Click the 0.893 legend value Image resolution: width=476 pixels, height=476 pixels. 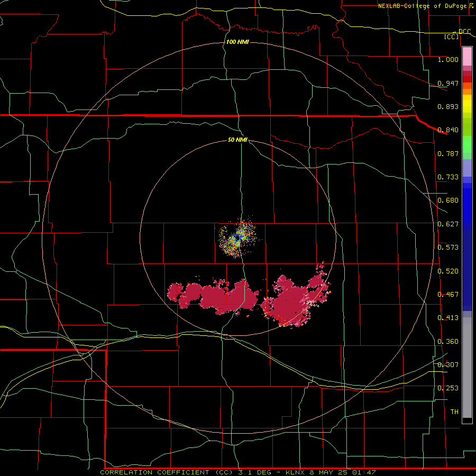(448, 106)
